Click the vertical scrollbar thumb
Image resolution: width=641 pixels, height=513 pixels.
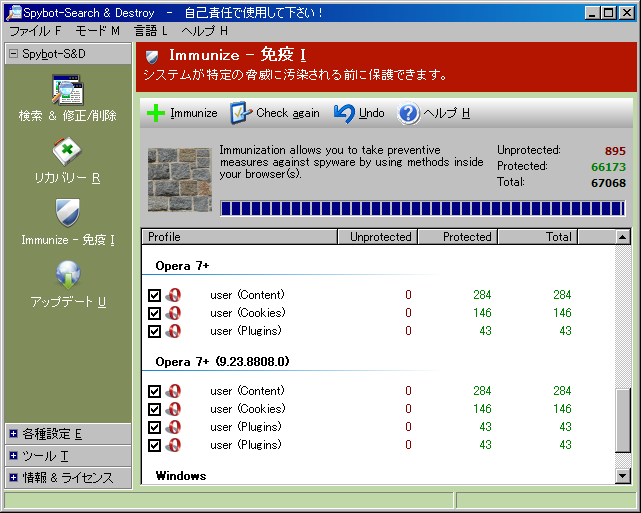coord(623,421)
